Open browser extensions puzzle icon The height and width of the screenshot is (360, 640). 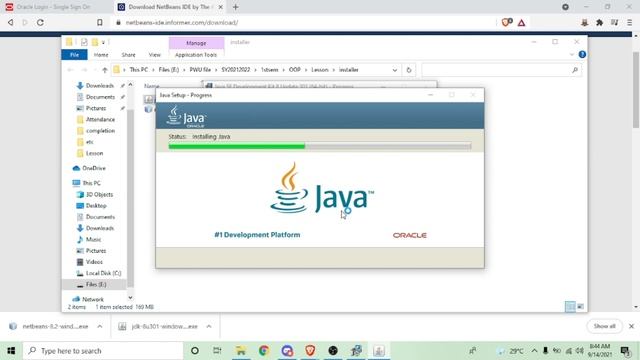599,23
